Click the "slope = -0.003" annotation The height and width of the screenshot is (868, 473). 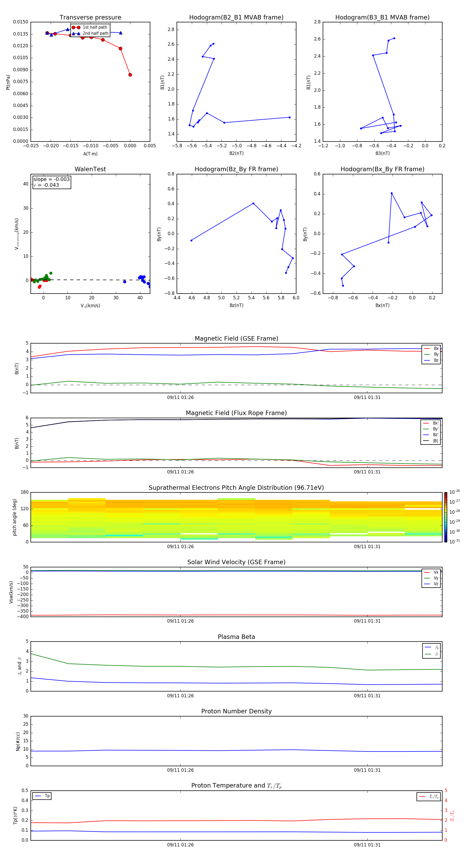click(x=52, y=179)
